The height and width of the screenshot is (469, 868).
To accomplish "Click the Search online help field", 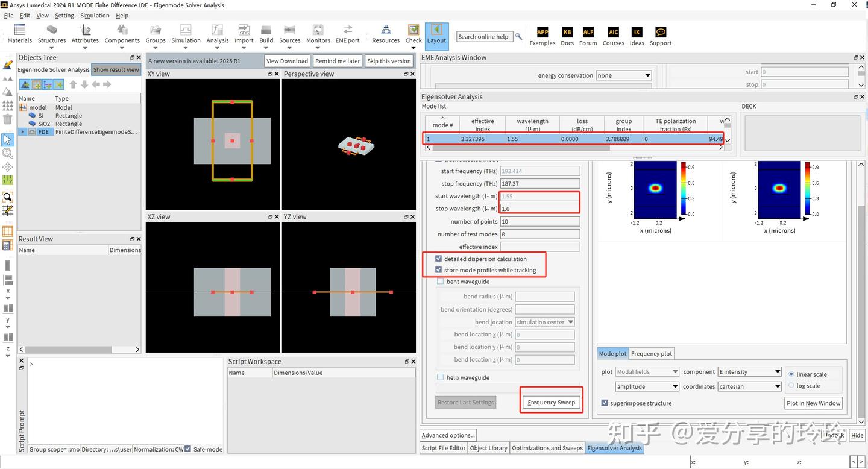I will (484, 37).
